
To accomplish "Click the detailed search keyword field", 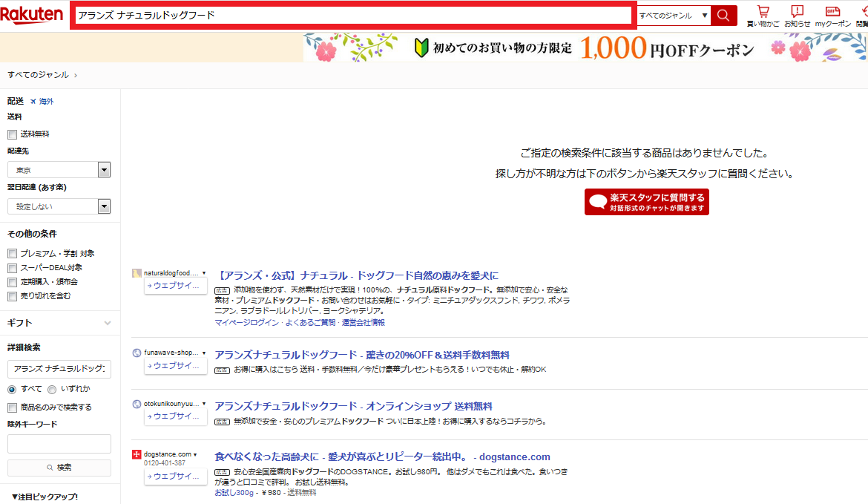I will click(x=59, y=369).
